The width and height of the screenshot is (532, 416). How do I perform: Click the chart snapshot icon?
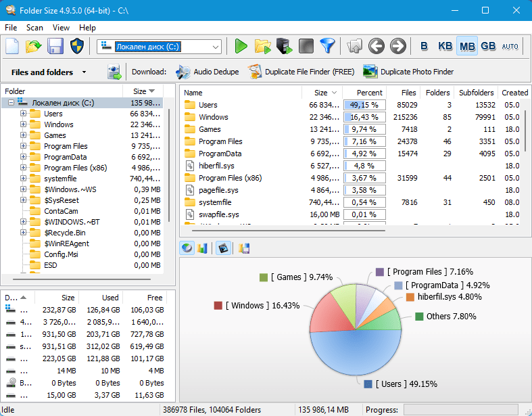(x=223, y=248)
